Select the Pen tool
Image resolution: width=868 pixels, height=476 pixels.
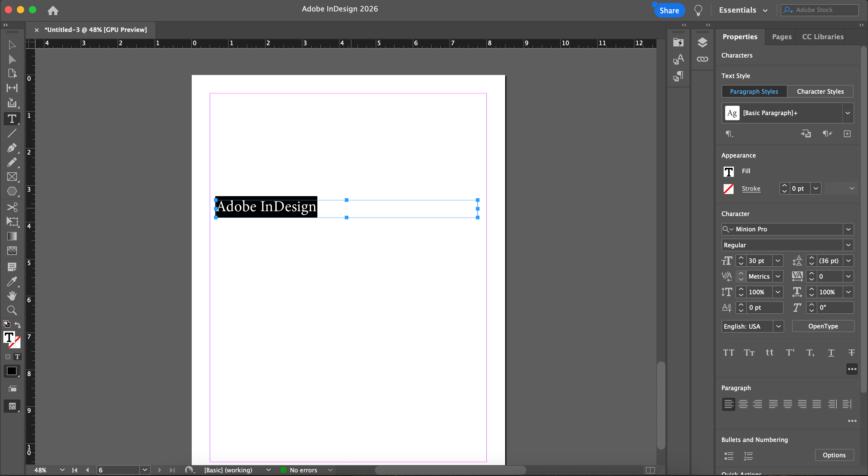(12, 148)
